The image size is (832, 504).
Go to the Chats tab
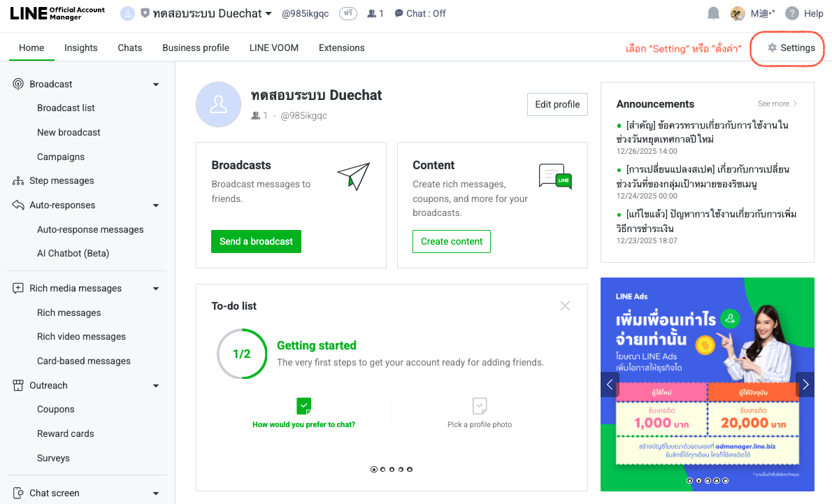[x=130, y=48]
